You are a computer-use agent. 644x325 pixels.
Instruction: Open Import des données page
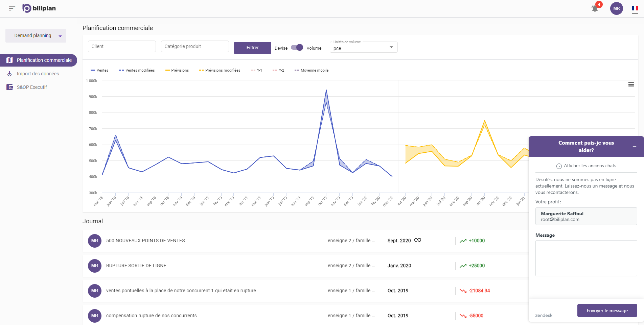click(x=38, y=74)
